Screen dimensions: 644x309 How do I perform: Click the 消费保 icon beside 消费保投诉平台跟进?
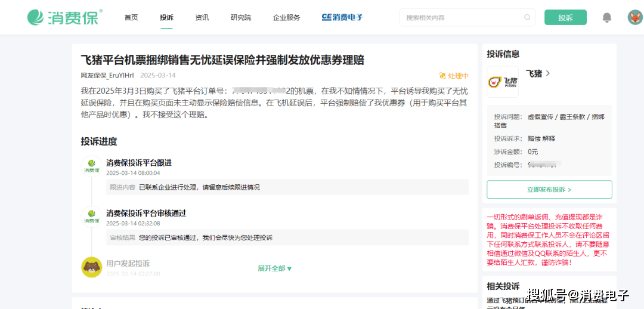pyautogui.click(x=92, y=166)
